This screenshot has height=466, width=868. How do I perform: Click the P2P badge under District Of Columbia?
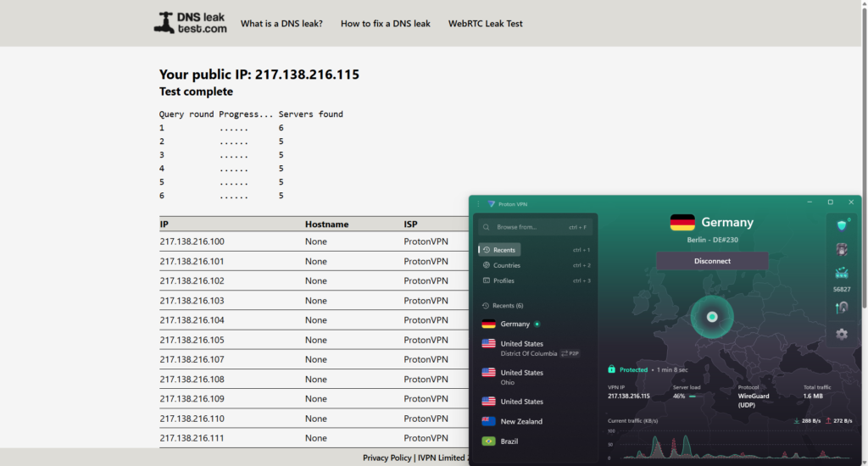570,353
